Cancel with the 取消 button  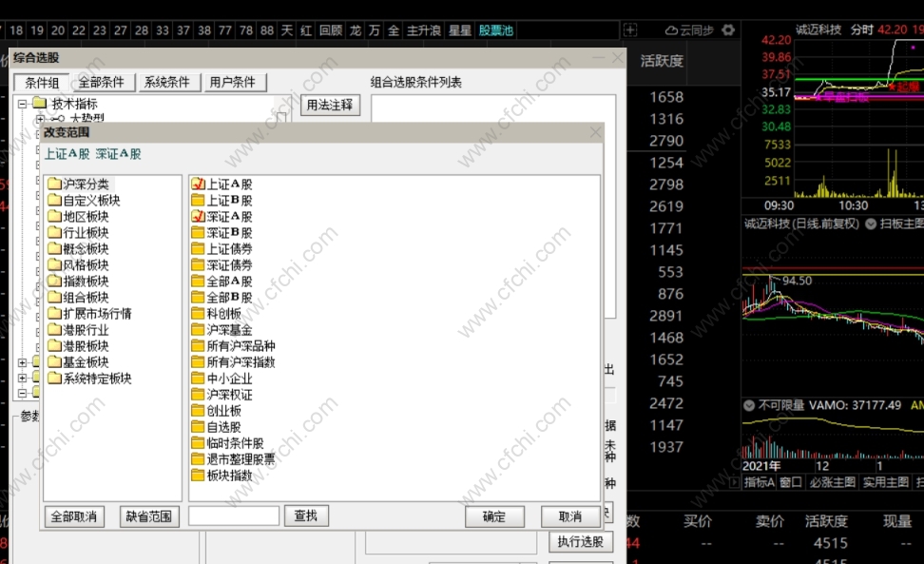click(569, 516)
